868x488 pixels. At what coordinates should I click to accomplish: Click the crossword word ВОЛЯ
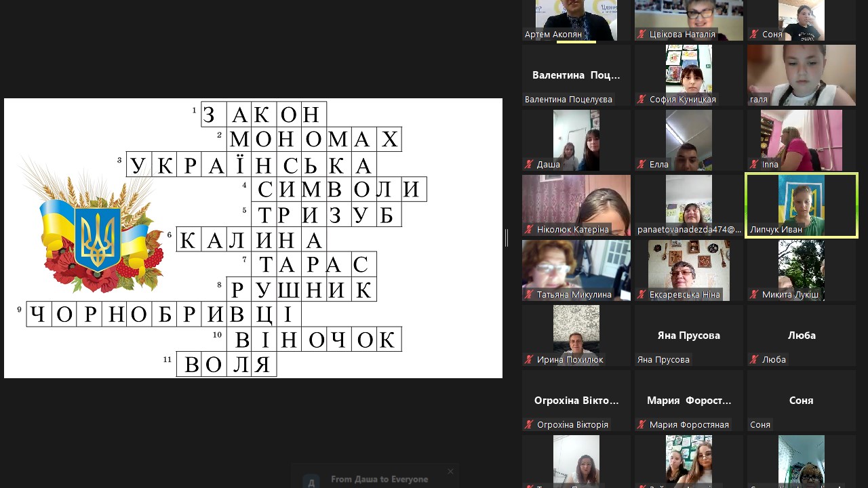click(x=226, y=364)
